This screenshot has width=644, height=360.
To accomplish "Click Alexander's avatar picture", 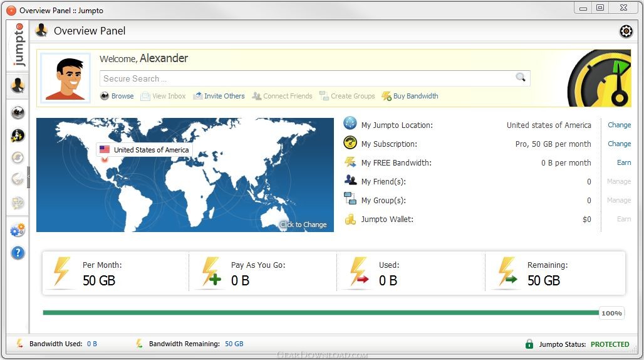I will (x=66, y=78).
